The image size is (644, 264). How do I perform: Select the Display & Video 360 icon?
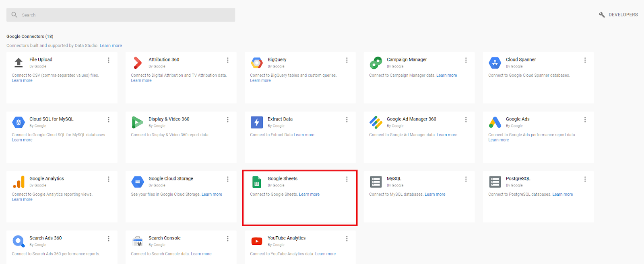point(137,122)
